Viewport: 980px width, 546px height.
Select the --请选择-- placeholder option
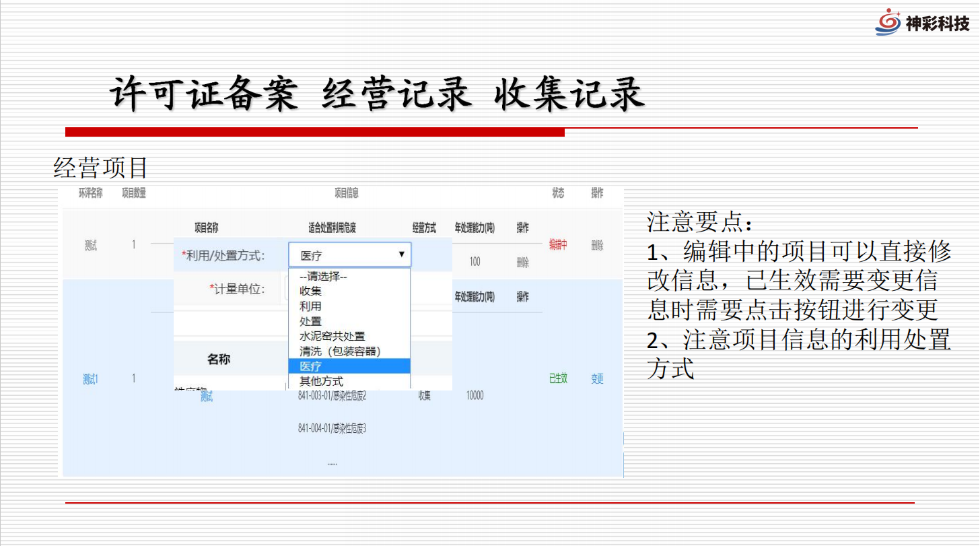322,276
